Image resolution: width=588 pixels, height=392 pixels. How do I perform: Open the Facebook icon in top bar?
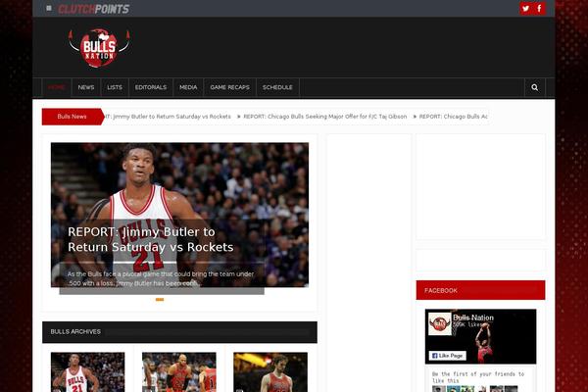[x=539, y=8]
